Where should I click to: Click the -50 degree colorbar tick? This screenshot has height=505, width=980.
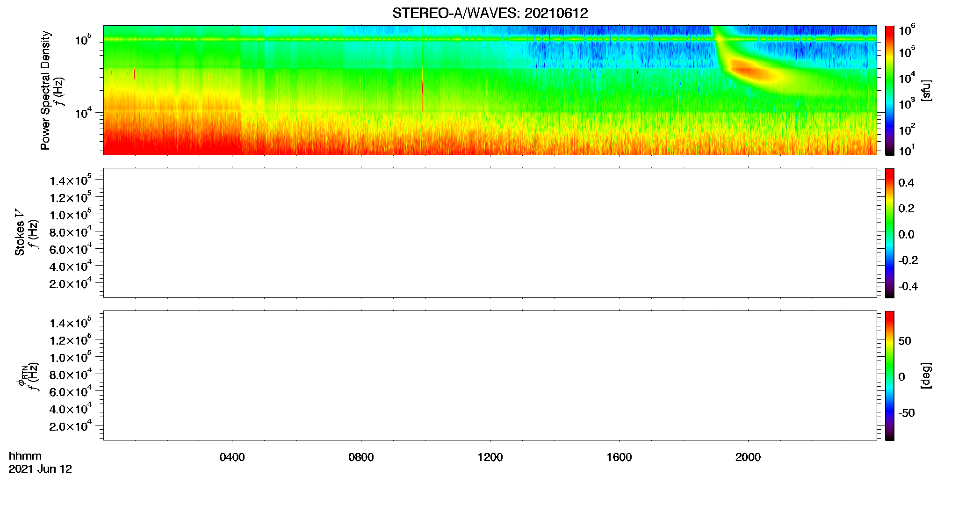coord(907,413)
